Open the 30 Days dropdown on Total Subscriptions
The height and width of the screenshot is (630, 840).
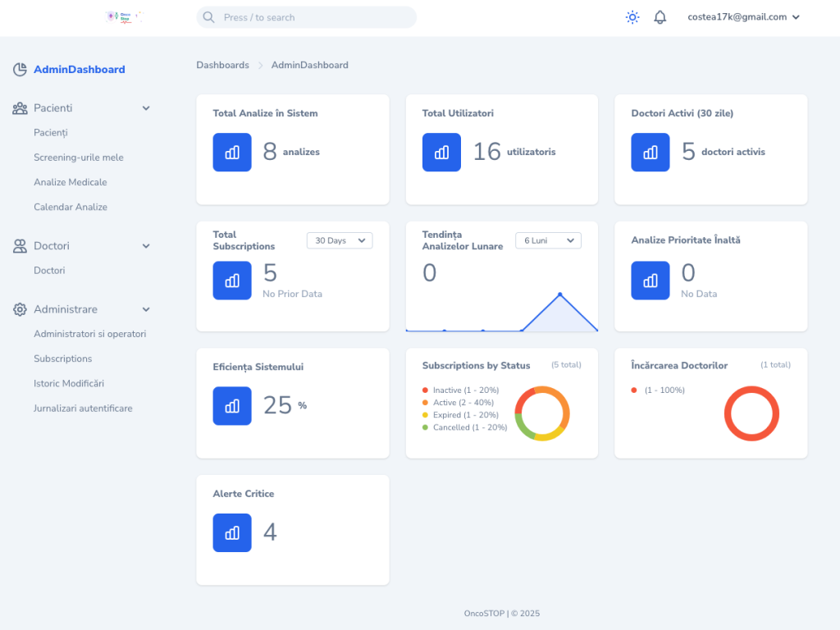pyautogui.click(x=339, y=240)
